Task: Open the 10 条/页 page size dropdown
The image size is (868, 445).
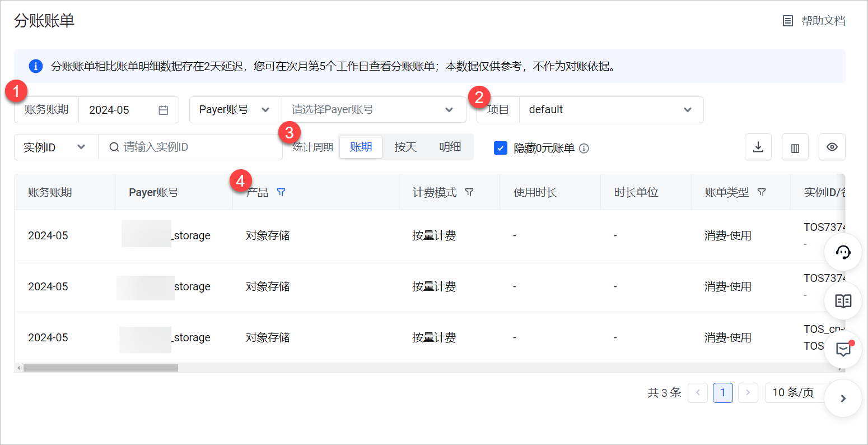Action: (x=795, y=392)
